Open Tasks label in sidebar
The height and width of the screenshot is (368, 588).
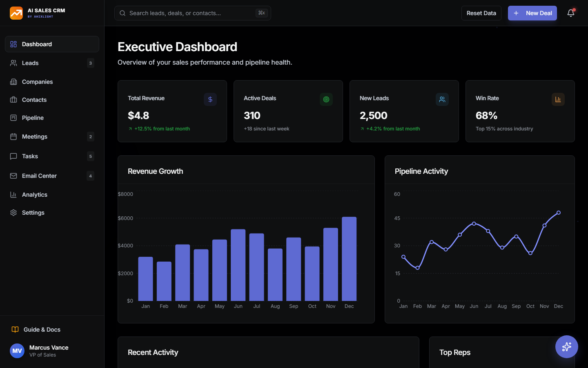(30, 156)
